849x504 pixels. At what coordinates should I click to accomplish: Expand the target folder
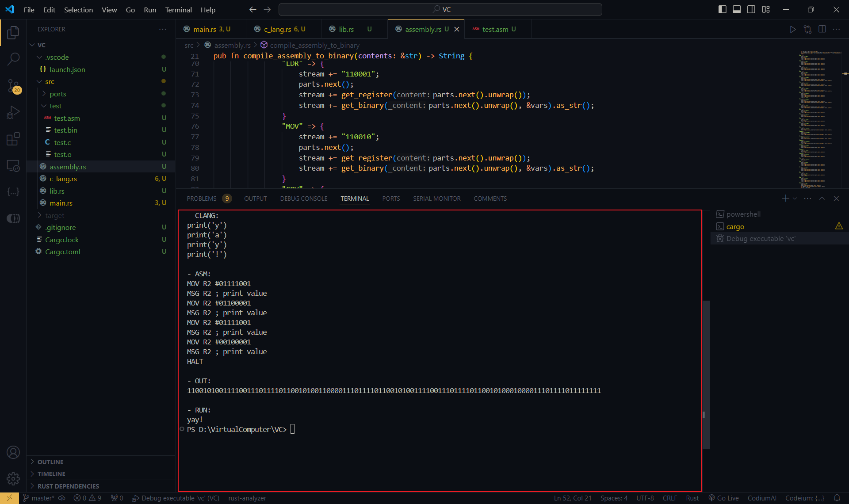[x=54, y=215]
